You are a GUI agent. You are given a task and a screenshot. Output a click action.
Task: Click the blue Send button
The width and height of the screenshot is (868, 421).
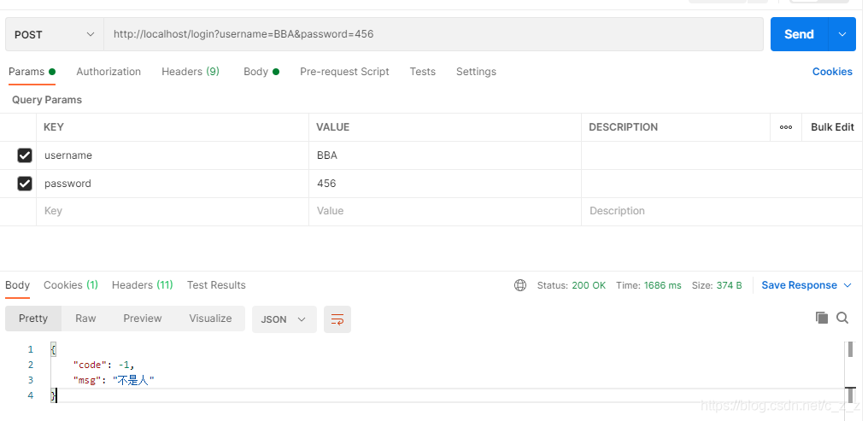(x=799, y=34)
